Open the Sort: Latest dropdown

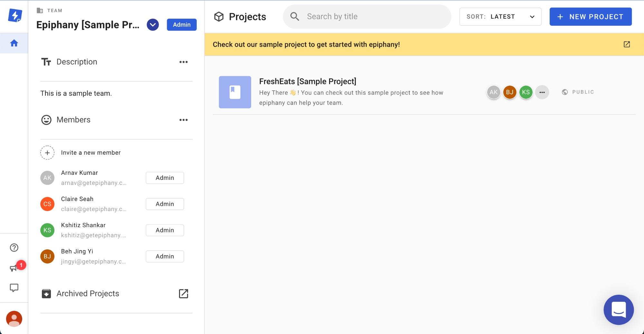pos(500,17)
